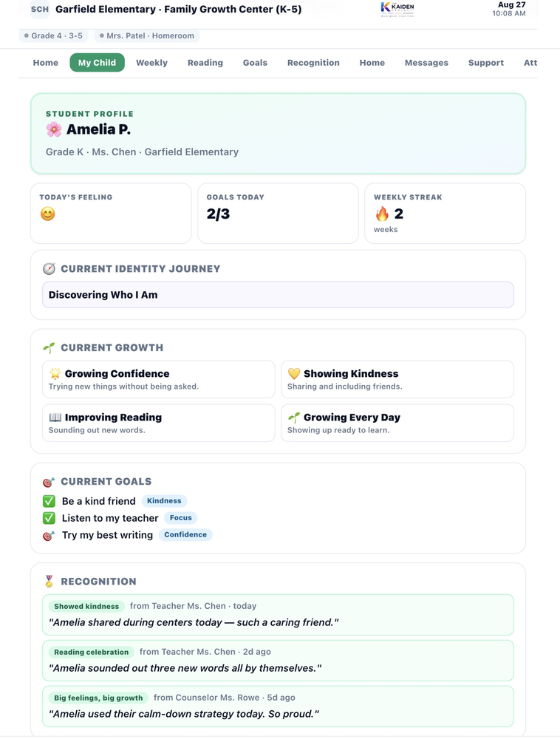This screenshot has height=739, width=560.
Task: Click the star icon on Growing Confidence card
Action: (x=55, y=374)
